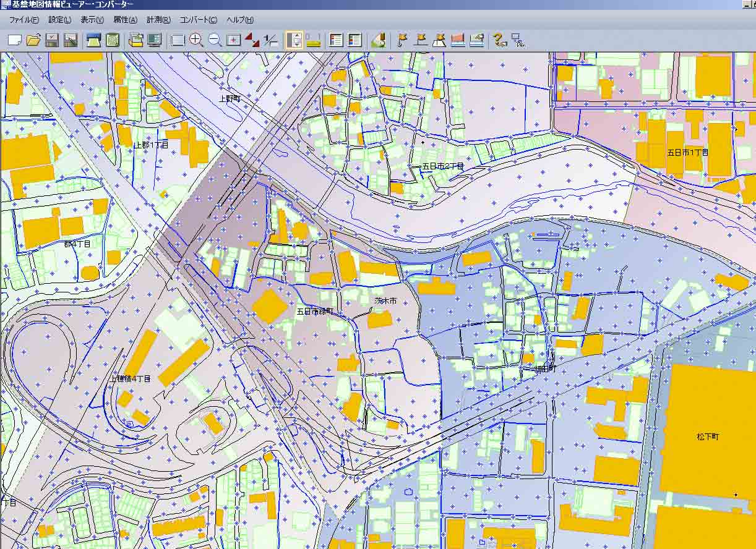Viewport: 756px width, 549px height.
Task: Click the flag on triangle icon
Action: 439,40
